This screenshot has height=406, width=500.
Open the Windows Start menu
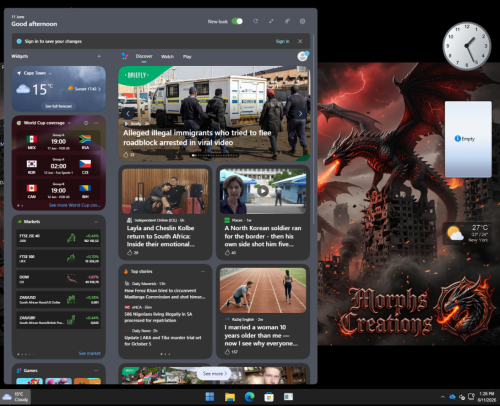[210, 397]
